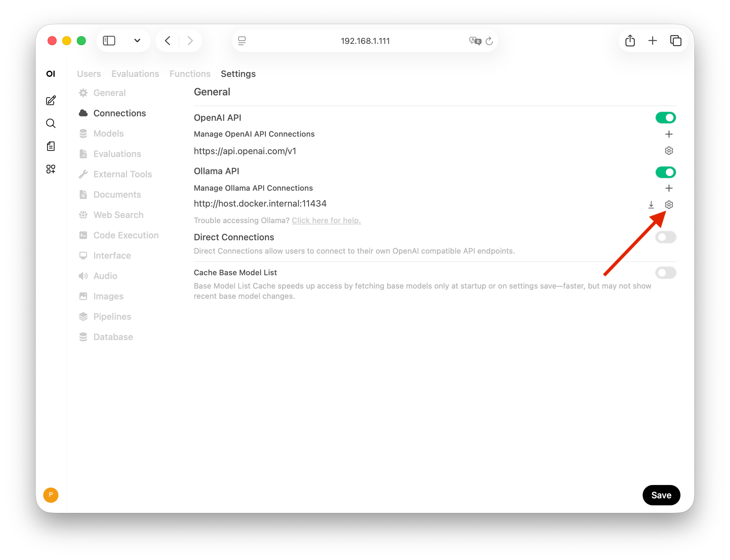The height and width of the screenshot is (560, 730).
Task: Open the workspace grid icon
Action: pos(51,169)
